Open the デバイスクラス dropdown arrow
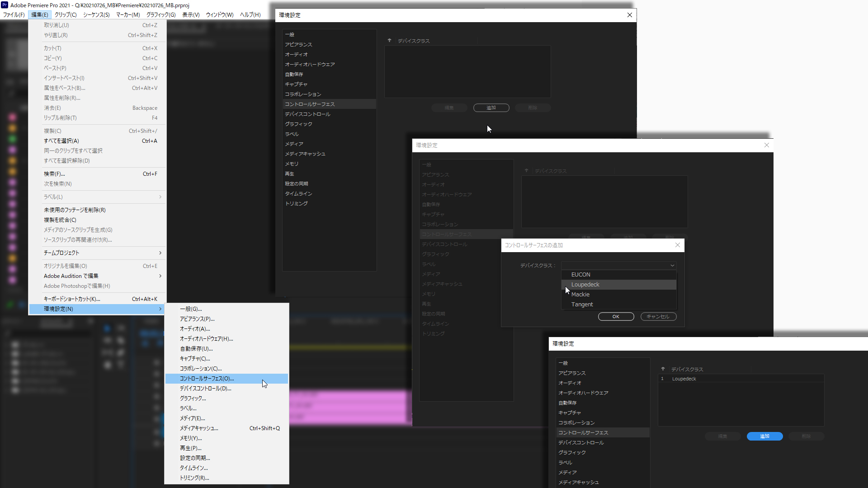 pyautogui.click(x=672, y=266)
